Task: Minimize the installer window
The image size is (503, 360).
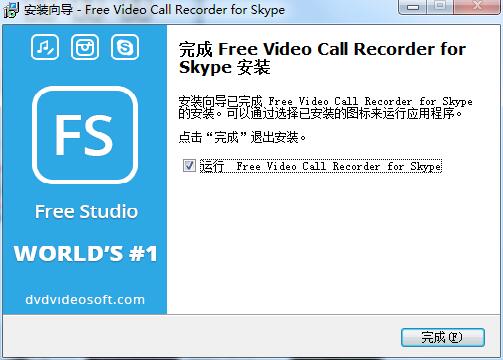Action: [x=414, y=7]
